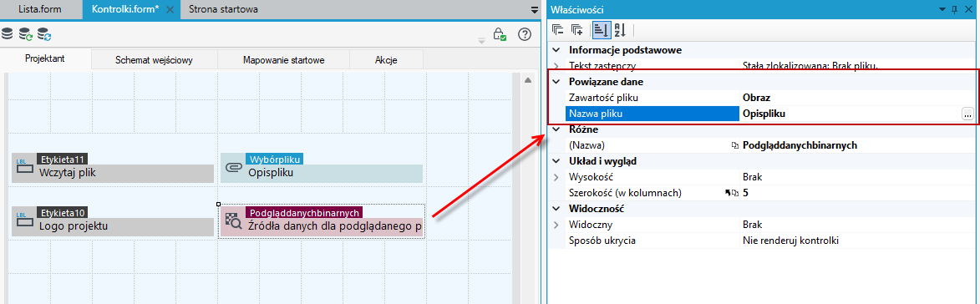This screenshot has height=304, width=980.
Task: Click the (Nazwa) property label
Action: [x=586, y=145]
